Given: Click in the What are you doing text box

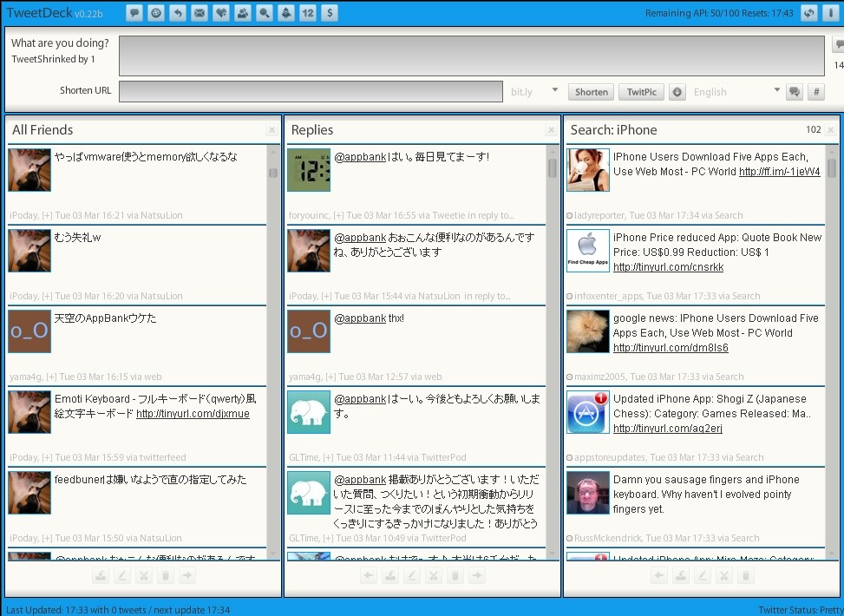Looking at the screenshot, I should point(472,56).
